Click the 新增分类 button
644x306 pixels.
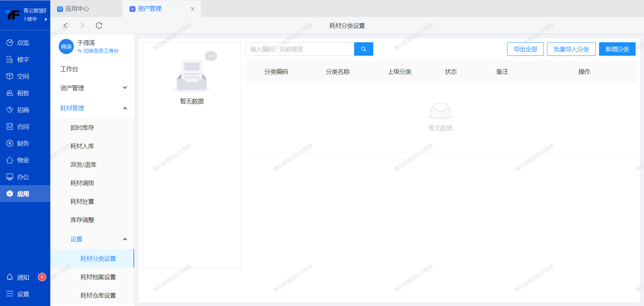pyautogui.click(x=617, y=49)
